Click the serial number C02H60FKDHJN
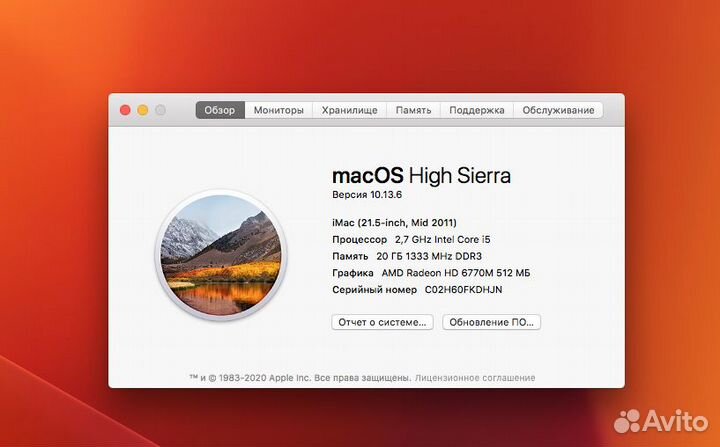Image resolution: width=720 pixels, height=447 pixels. coord(463,290)
